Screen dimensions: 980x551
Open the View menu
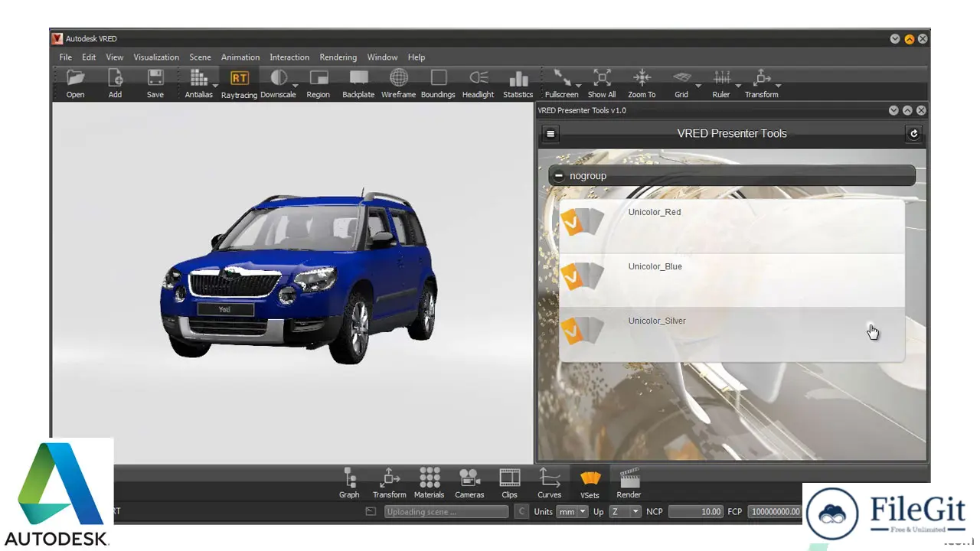[x=115, y=57]
